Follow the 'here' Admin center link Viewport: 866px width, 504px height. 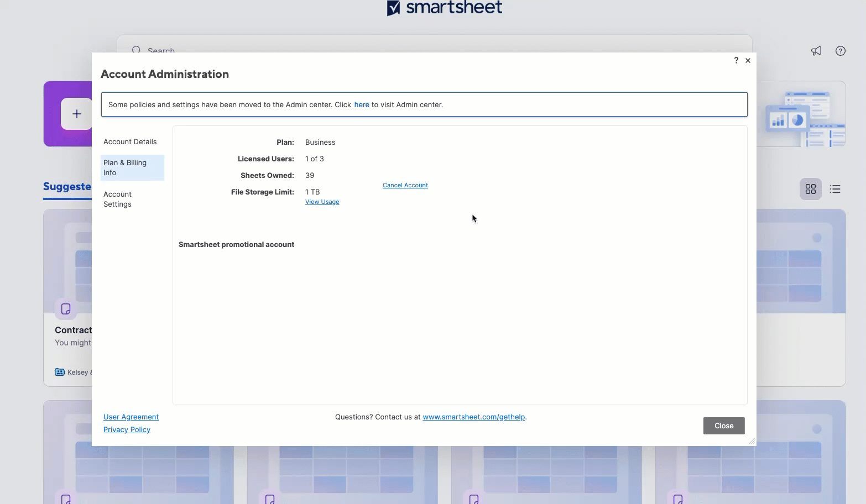[x=361, y=104]
